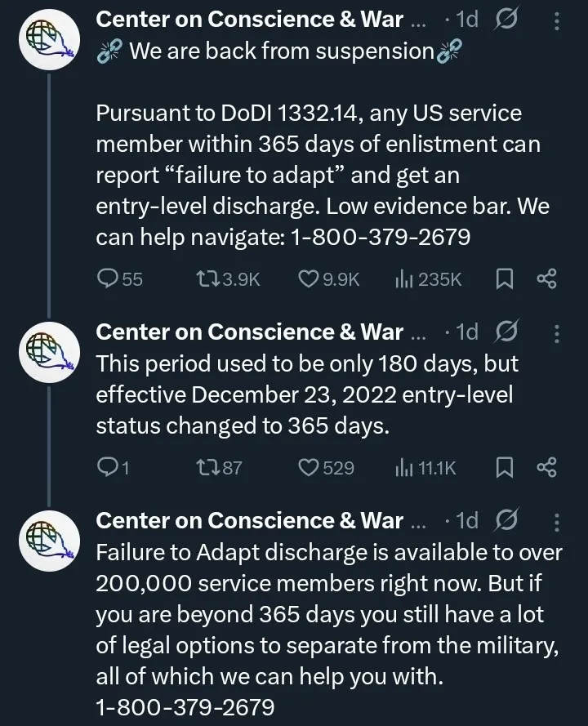Like the tweet with 529 likes
Viewport: 588px width, 726px height.
pyautogui.click(x=308, y=467)
